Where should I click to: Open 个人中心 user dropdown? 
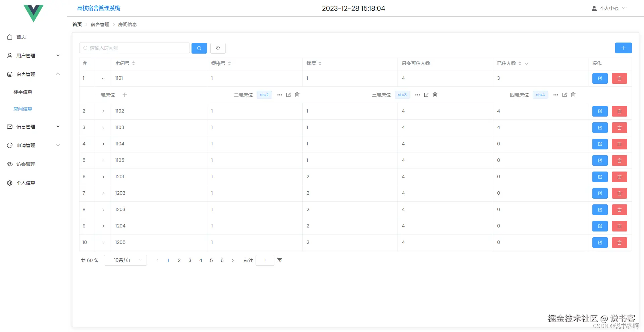(608, 8)
